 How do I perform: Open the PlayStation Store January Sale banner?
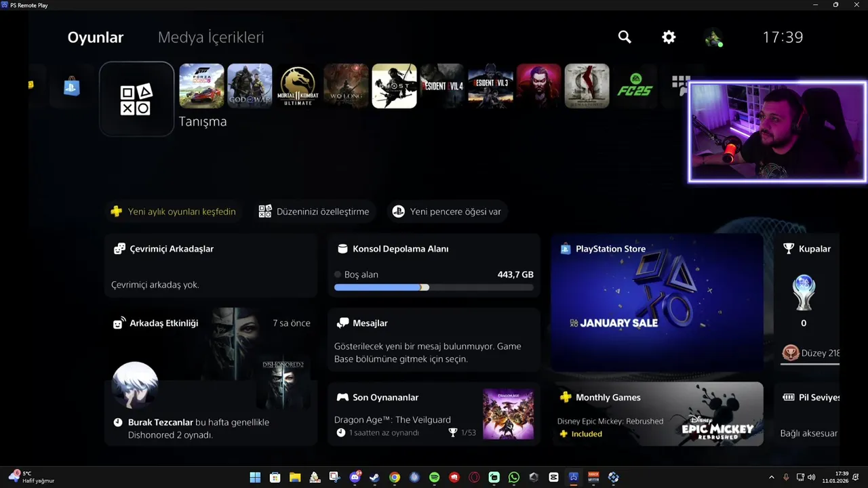tap(657, 303)
